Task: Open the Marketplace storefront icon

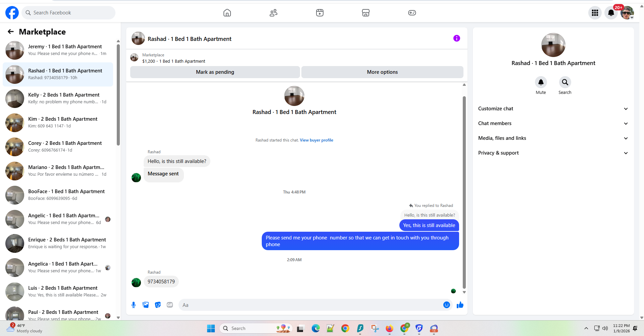Action: [366, 13]
